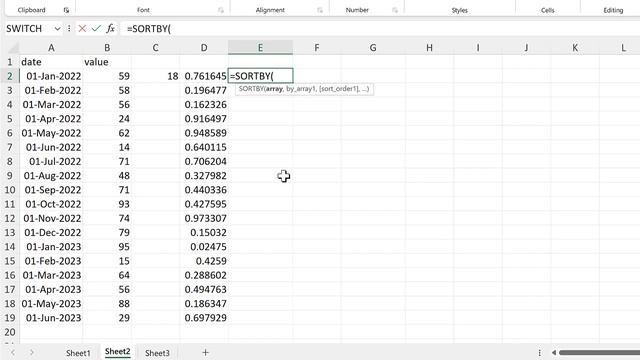Image resolution: width=640 pixels, height=360 pixels.
Task: Click cell containing 0.761645
Action: click(x=204, y=76)
